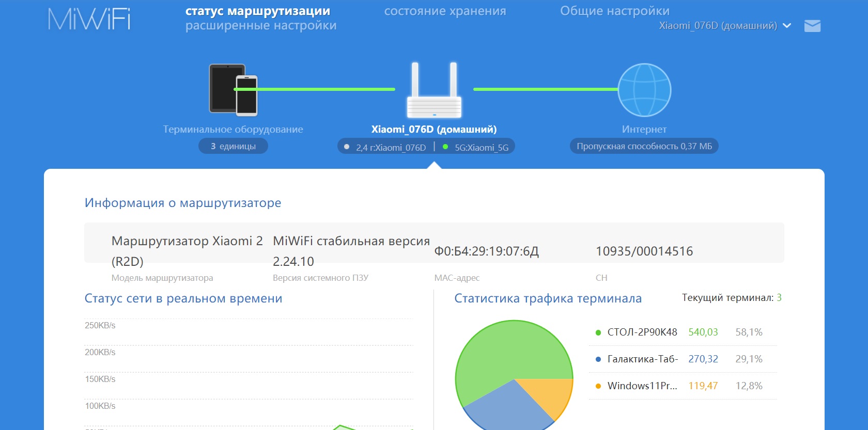Viewport: 868px width, 430px height.
Task: Open Xiaomi_076D (домашний) router name menu
Action: click(x=718, y=26)
